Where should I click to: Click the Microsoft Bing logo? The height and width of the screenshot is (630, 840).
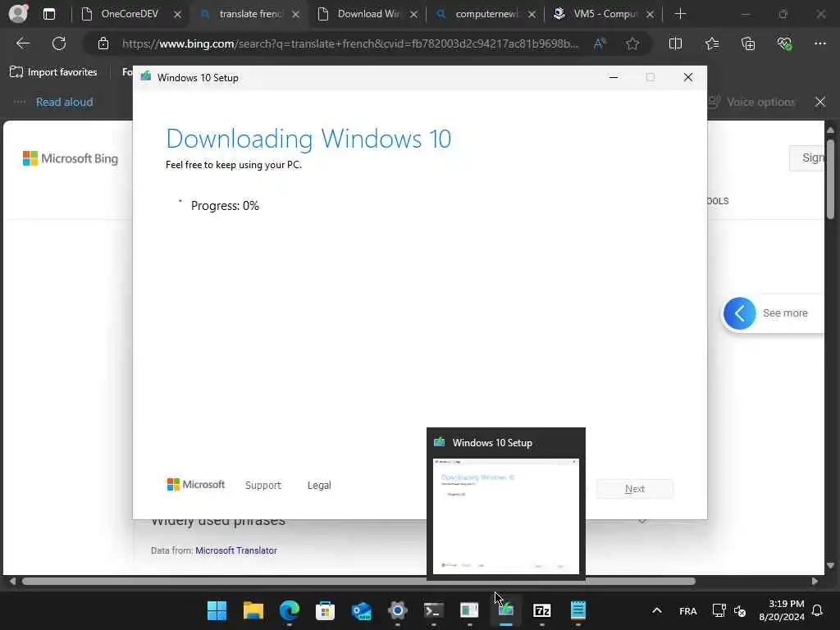click(x=71, y=158)
